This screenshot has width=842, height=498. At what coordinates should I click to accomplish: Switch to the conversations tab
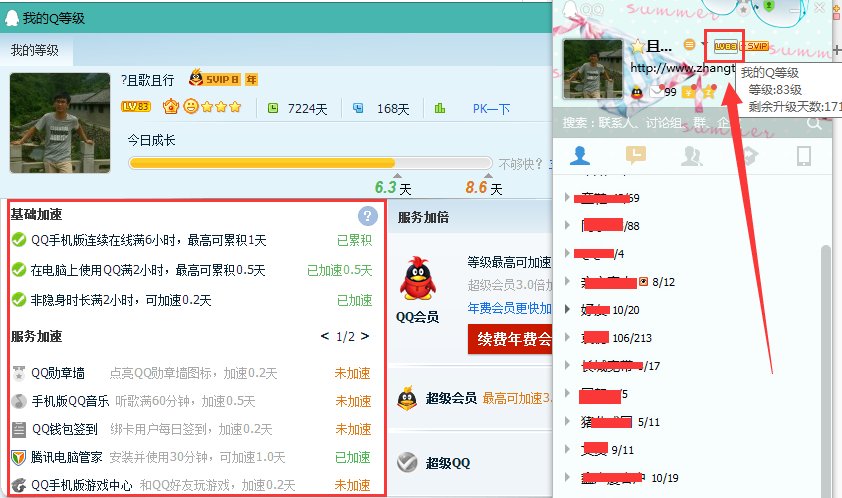coord(636,156)
